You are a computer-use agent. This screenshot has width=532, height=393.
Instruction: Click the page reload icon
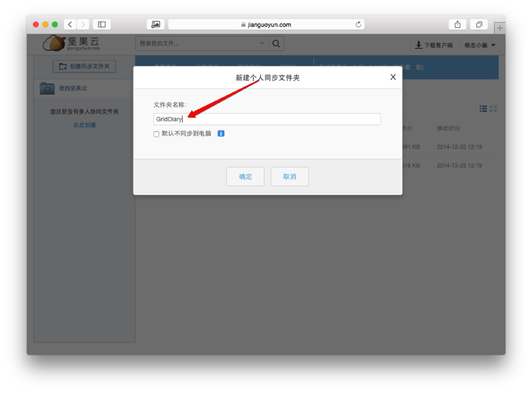[x=358, y=24]
